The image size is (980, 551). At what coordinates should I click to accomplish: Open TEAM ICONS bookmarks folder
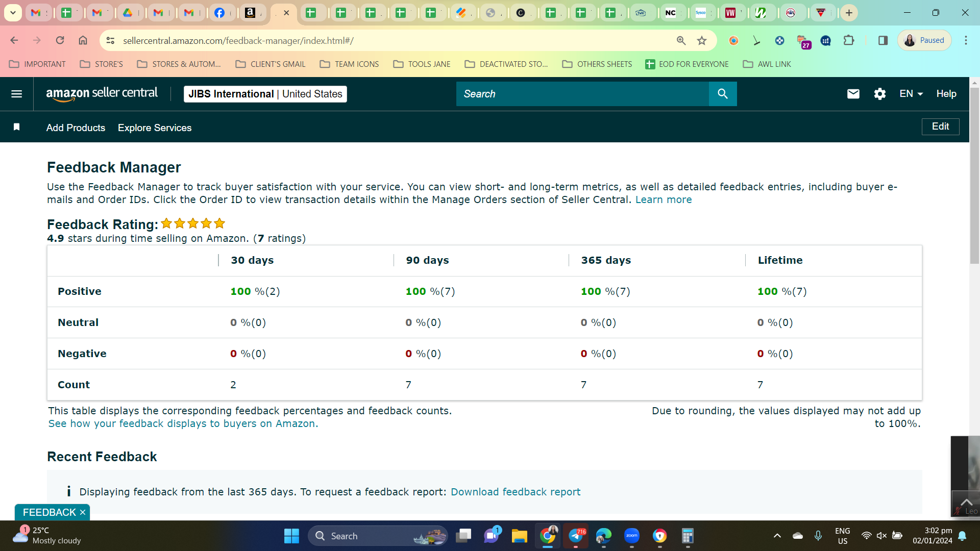pyautogui.click(x=350, y=64)
